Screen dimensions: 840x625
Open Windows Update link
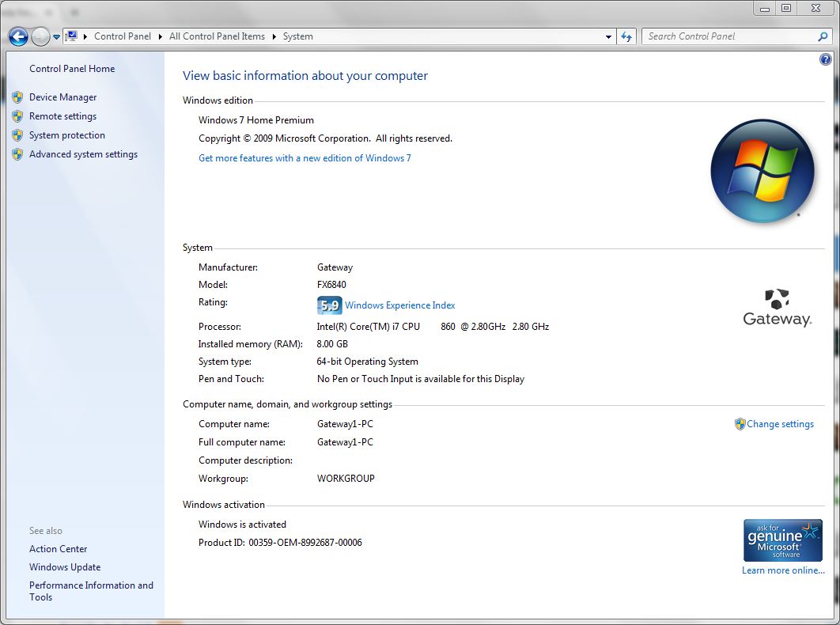pyautogui.click(x=65, y=567)
